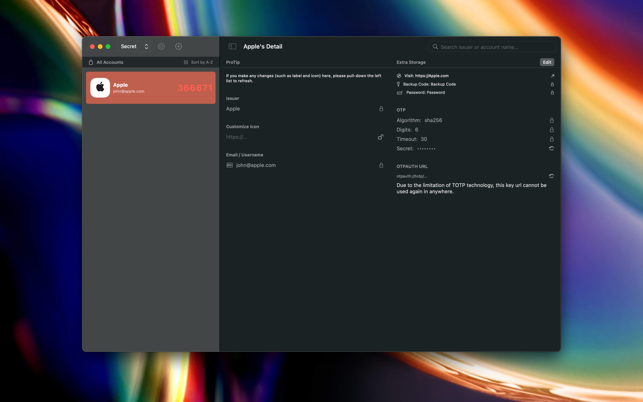
Task: Click the settings gear icon in the sidebar toolbar
Action: tap(162, 47)
